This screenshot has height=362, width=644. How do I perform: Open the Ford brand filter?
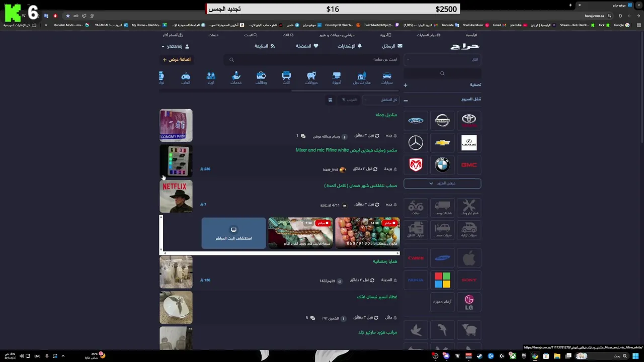click(416, 121)
